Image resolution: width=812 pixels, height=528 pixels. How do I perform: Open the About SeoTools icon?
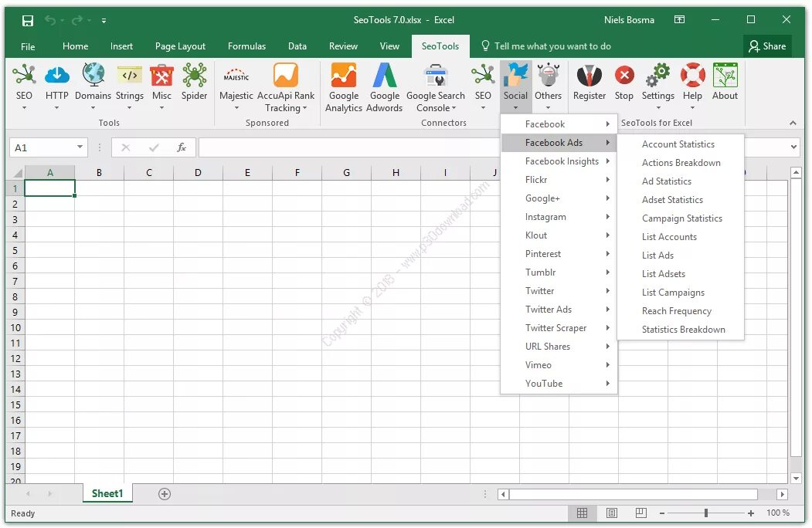[x=725, y=82]
